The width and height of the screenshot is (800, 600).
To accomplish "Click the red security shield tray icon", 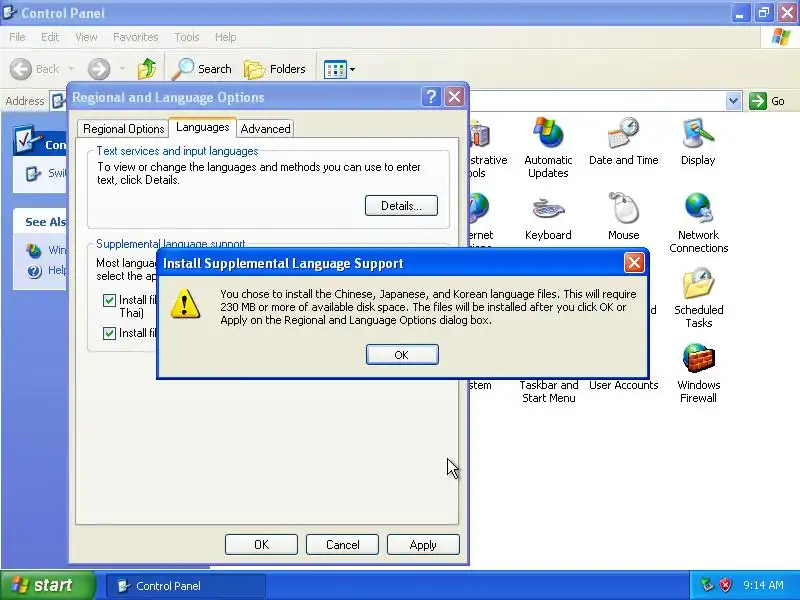I will [x=726, y=585].
